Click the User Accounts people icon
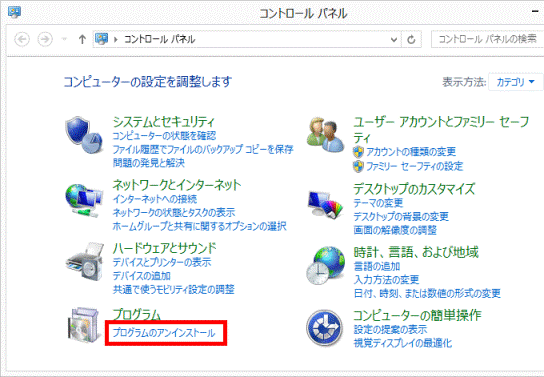Screen dimensions: 544x377 [325, 135]
